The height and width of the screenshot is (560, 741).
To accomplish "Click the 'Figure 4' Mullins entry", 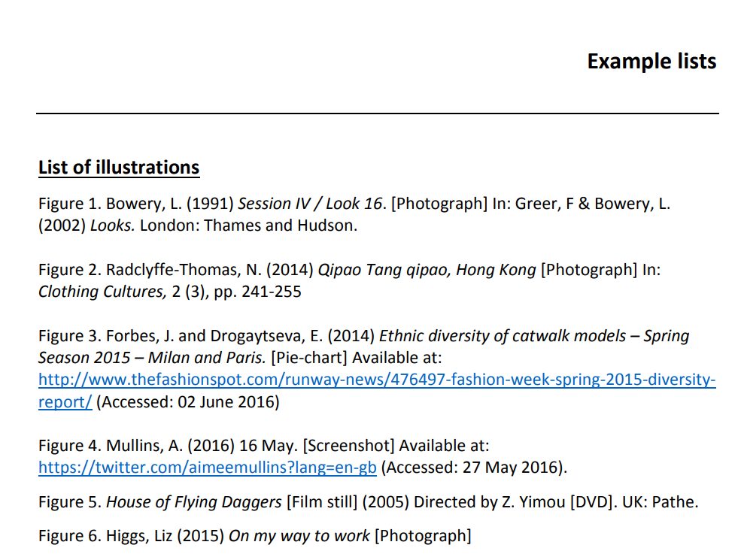I will (x=303, y=456).
